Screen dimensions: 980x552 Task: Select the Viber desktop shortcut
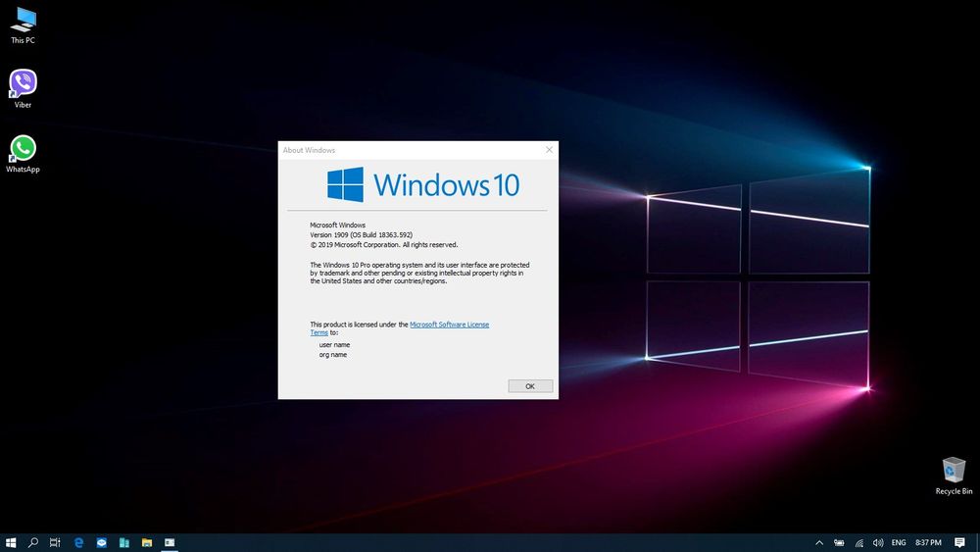(x=24, y=89)
